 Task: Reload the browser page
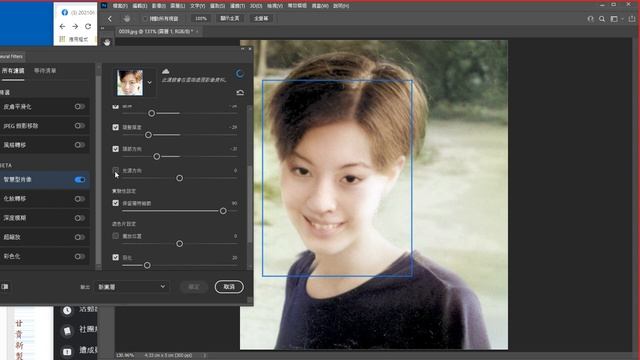point(88,27)
